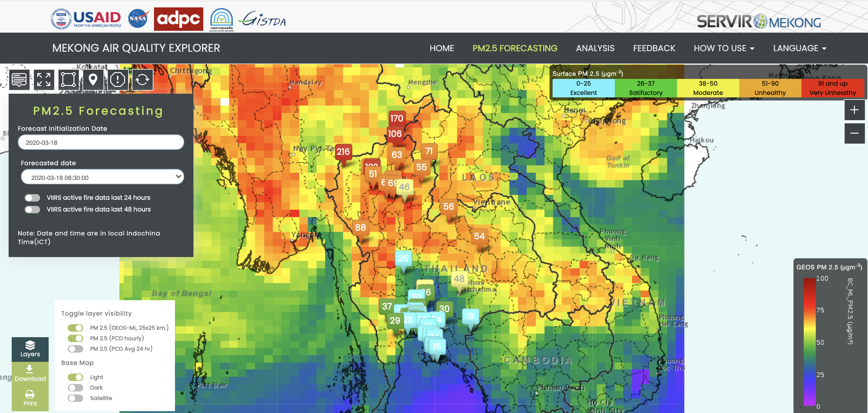Zoom in with the plus button
Viewport: 868px width, 413px height.
pyautogui.click(x=854, y=110)
